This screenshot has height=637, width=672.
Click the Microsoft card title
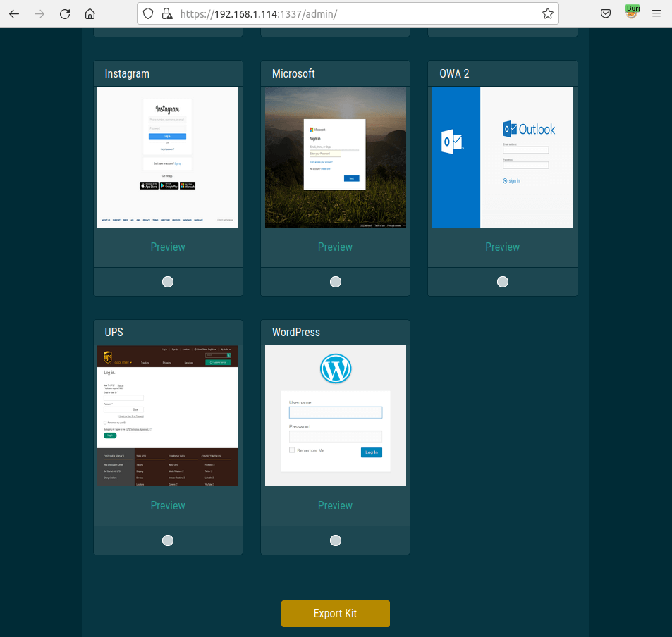293,74
